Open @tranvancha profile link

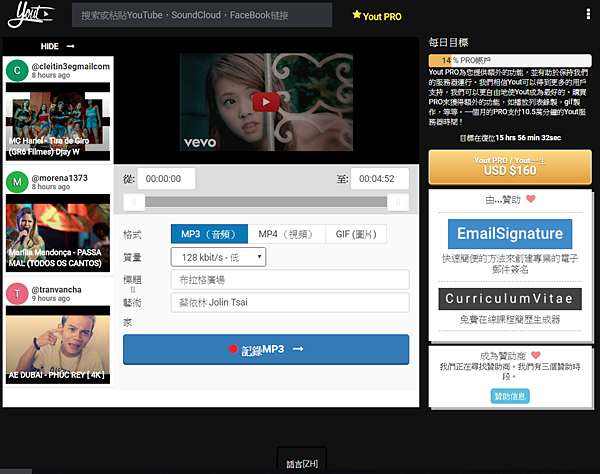pyautogui.click(x=57, y=290)
